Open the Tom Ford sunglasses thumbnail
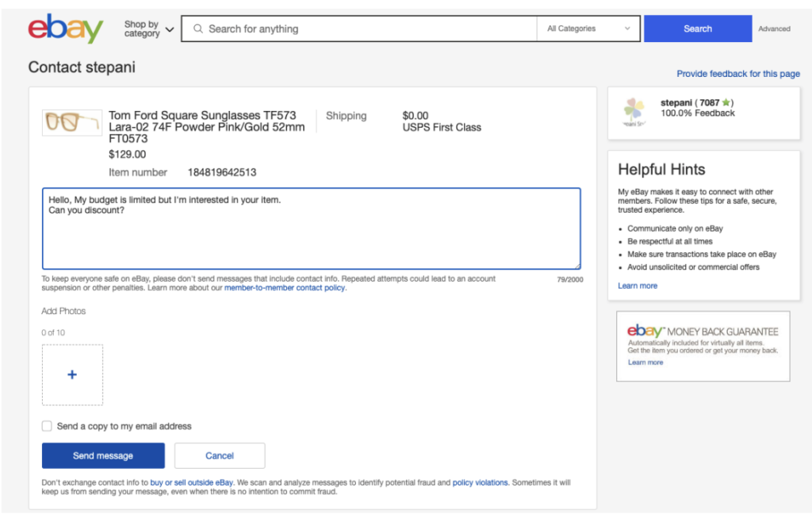Image resolution: width=812 pixels, height=518 pixels. [71, 122]
